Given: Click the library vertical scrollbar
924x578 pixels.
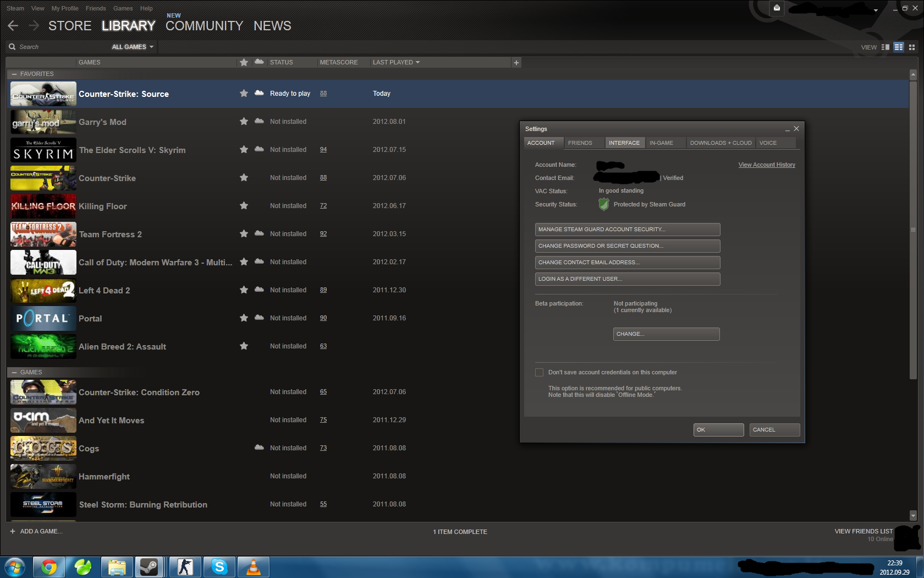Looking at the screenshot, I should tap(913, 231).
